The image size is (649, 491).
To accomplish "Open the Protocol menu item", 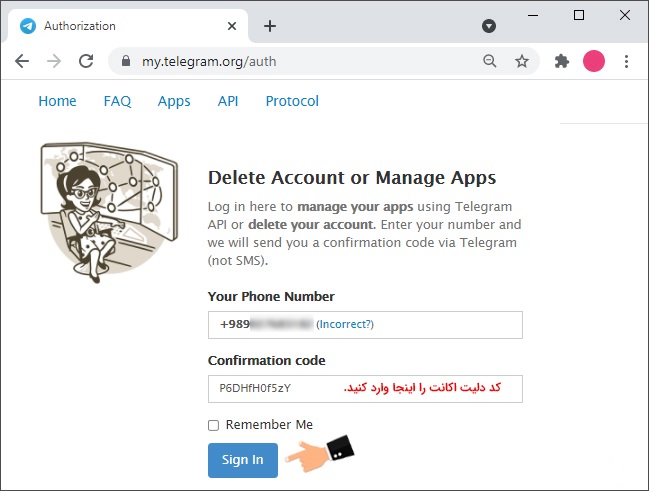I will [292, 101].
